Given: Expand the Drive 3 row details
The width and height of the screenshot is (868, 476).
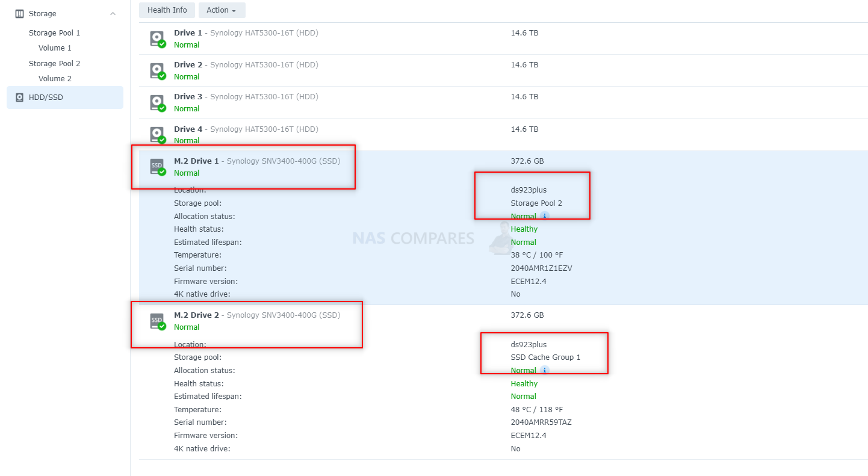Looking at the screenshot, I should tap(503, 103).
